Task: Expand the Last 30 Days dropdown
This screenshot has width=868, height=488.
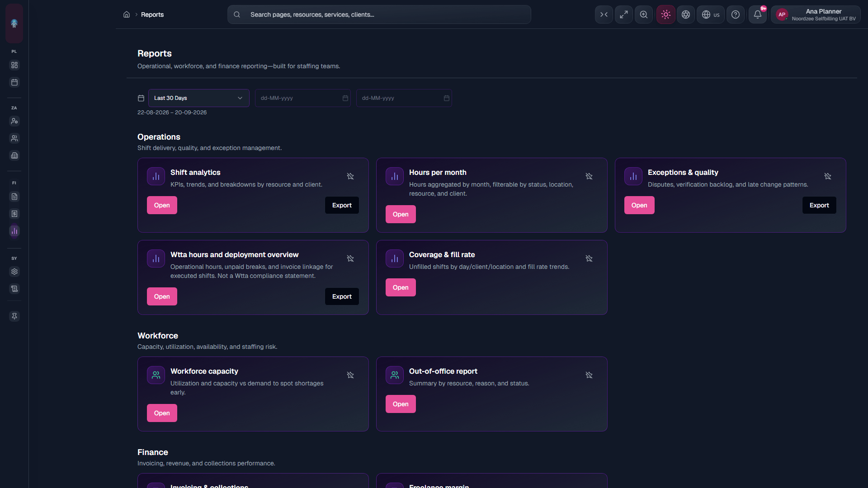Action: (x=199, y=98)
